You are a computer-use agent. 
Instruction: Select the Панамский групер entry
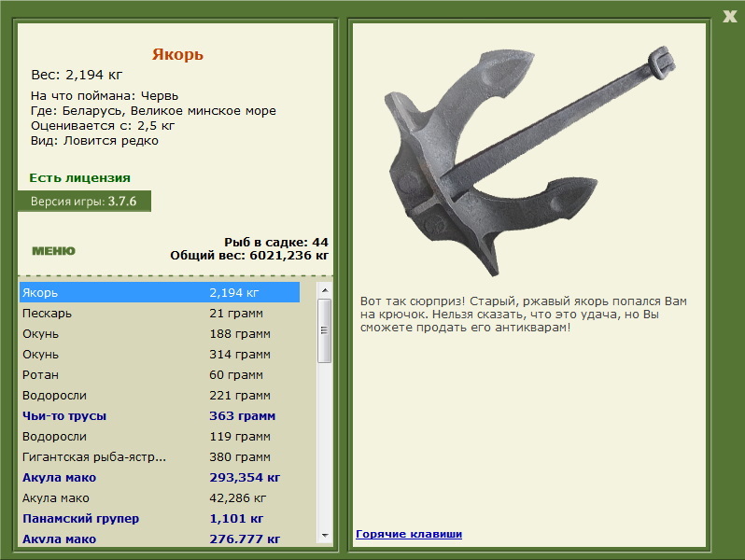(x=160, y=519)
